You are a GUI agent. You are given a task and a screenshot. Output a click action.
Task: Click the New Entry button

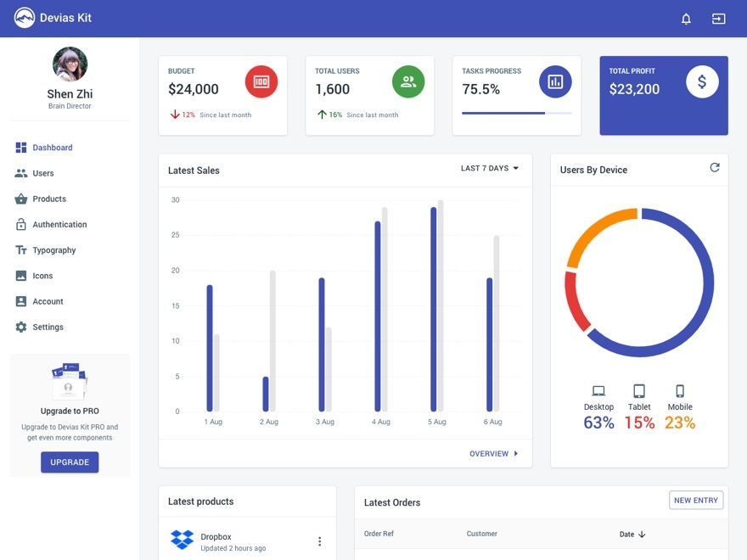coord(695,501)
